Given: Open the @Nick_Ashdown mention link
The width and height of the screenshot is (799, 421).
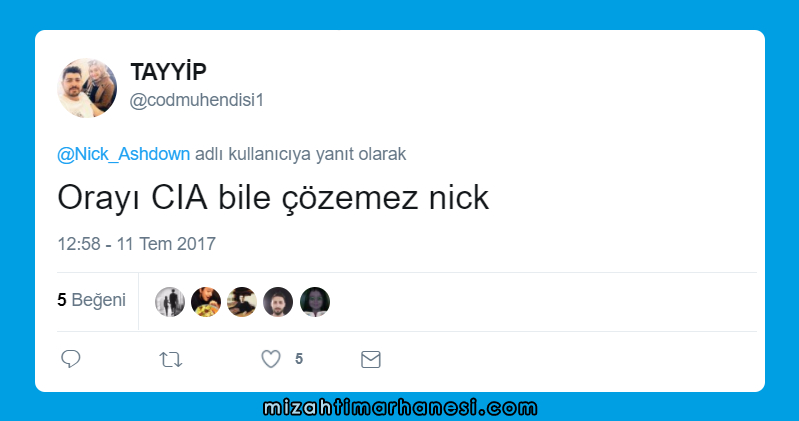Looking at the screenshot, I should [x=123, y=154].
